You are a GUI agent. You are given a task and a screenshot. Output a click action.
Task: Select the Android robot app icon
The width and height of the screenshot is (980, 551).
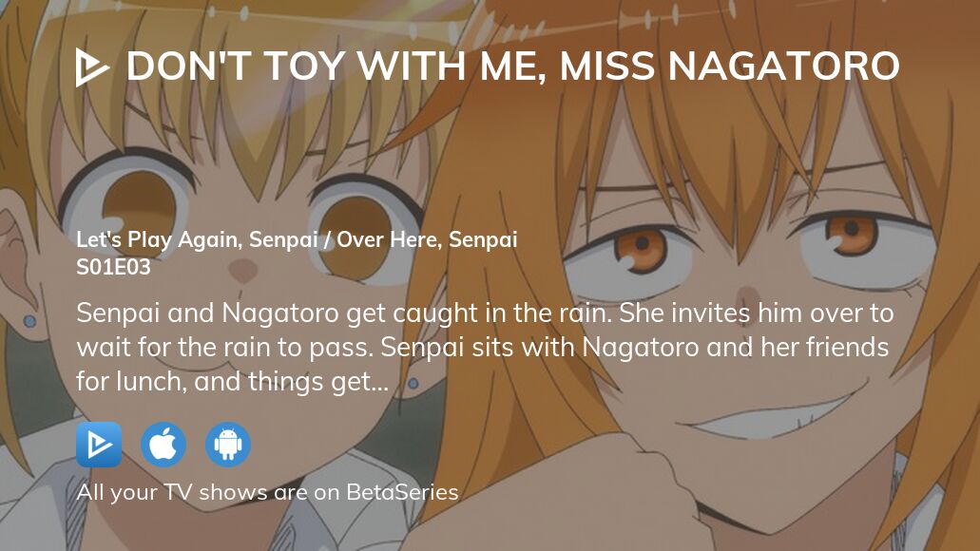click(228, 445)
